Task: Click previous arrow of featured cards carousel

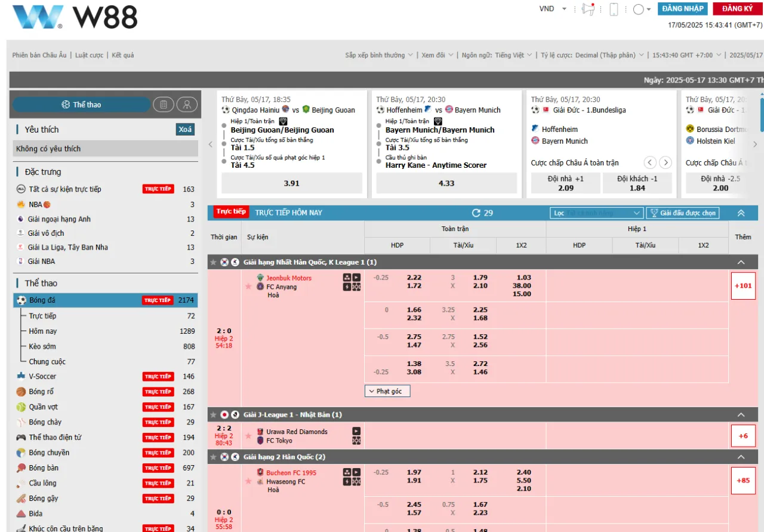Action: pos(210,144)
